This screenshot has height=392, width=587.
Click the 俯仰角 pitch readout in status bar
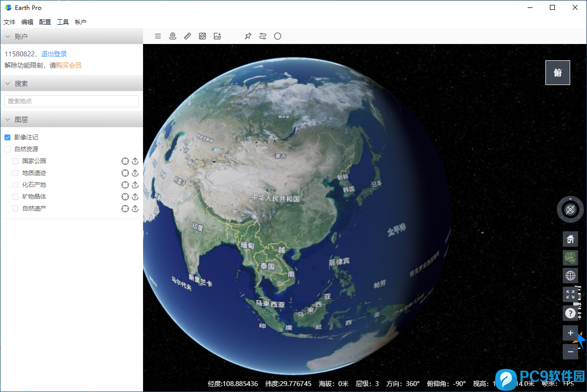[446, 384]
